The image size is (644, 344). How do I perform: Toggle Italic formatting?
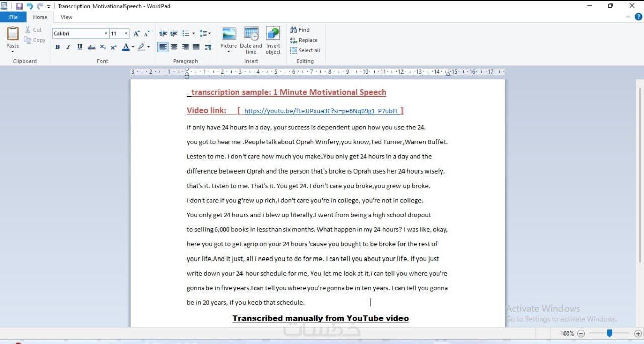[68, 47]
